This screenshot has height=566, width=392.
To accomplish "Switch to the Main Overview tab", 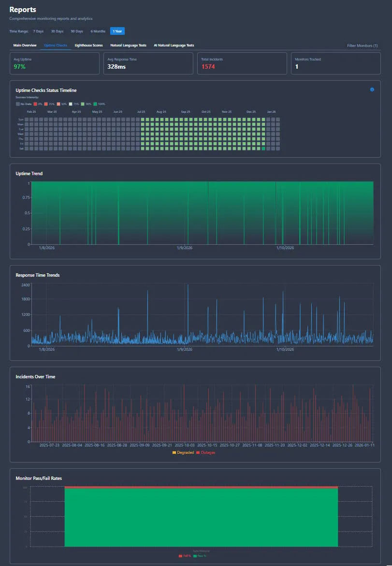I will pyautogui.click(x=24, y=45).
